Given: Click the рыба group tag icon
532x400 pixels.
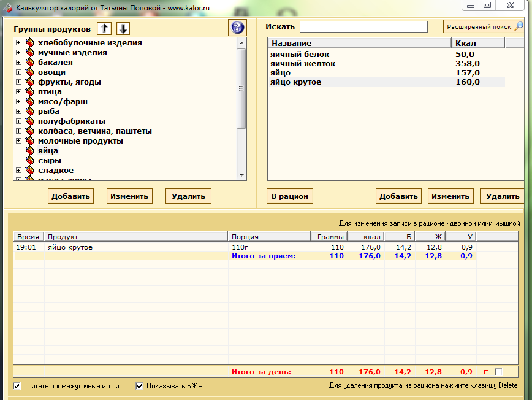Looking at the screenshot, I should (29, 112).
